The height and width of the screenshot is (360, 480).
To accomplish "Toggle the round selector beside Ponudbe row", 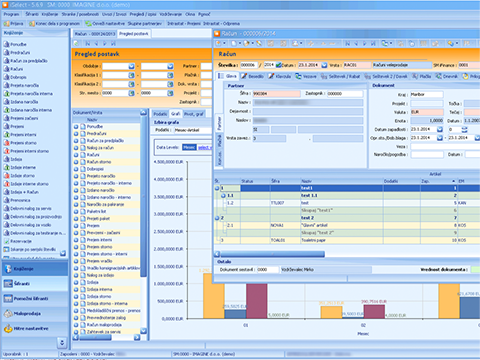I will point(76,127).
